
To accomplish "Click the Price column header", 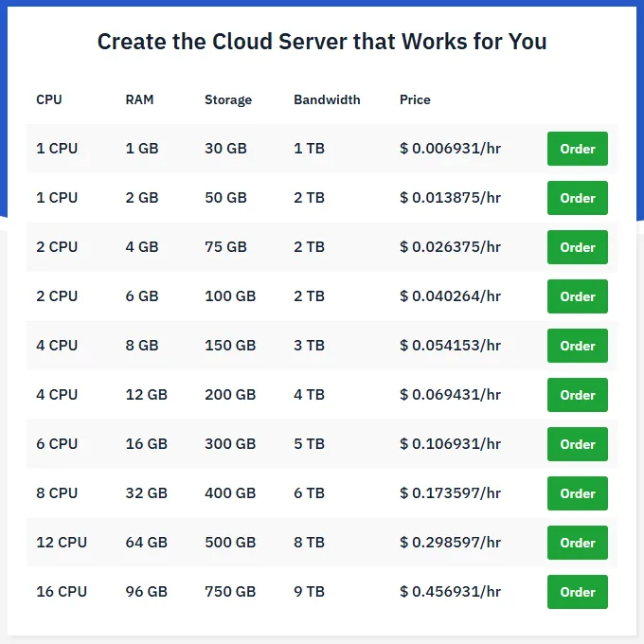I will (x=415, y=99).
